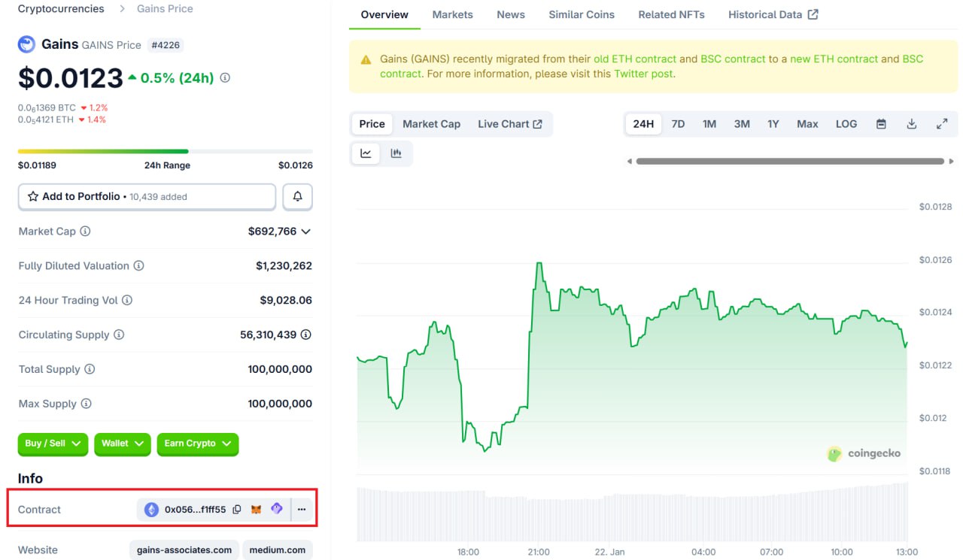Select the 7D time range

[x=678, y=124]
